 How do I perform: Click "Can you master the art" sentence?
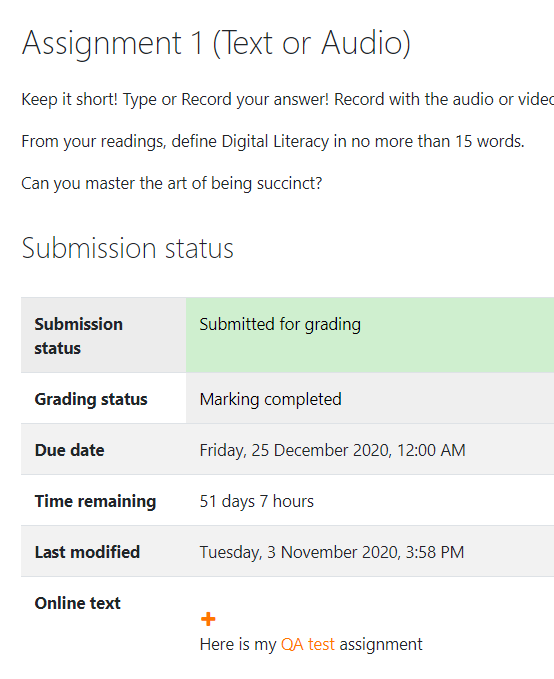coord(172,184)
